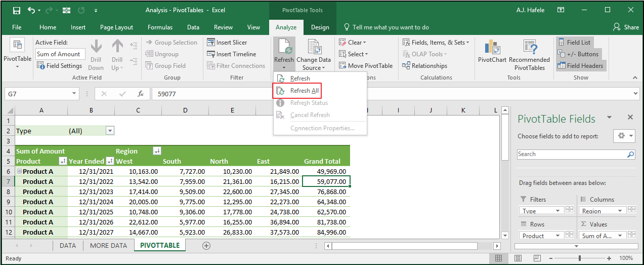Screen dimensions: 644x265
Task: Click the Share button
Action: click(626, 27)
